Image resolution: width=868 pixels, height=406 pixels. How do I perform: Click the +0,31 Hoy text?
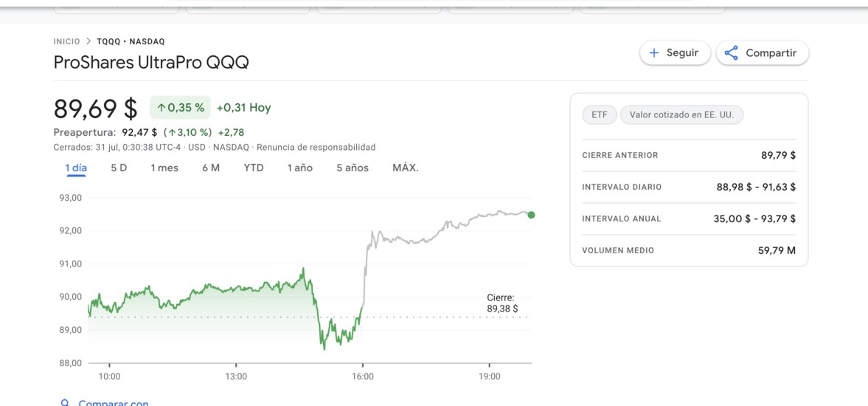(243, 108)
